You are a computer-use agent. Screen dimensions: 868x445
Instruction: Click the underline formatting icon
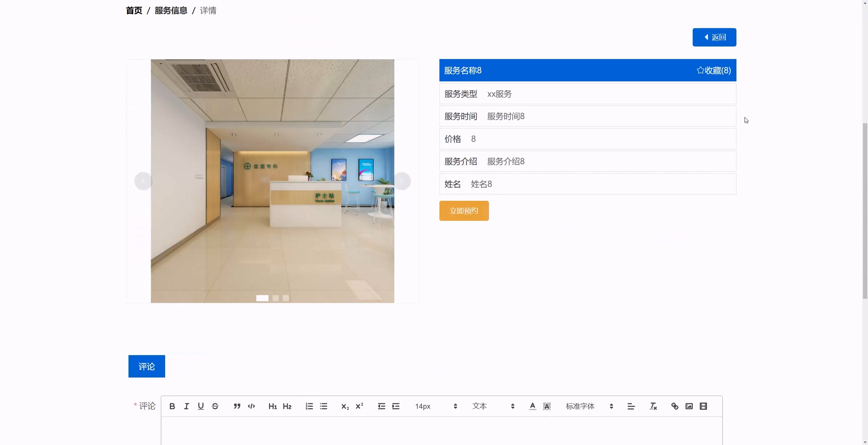click(x=201, y=406)
